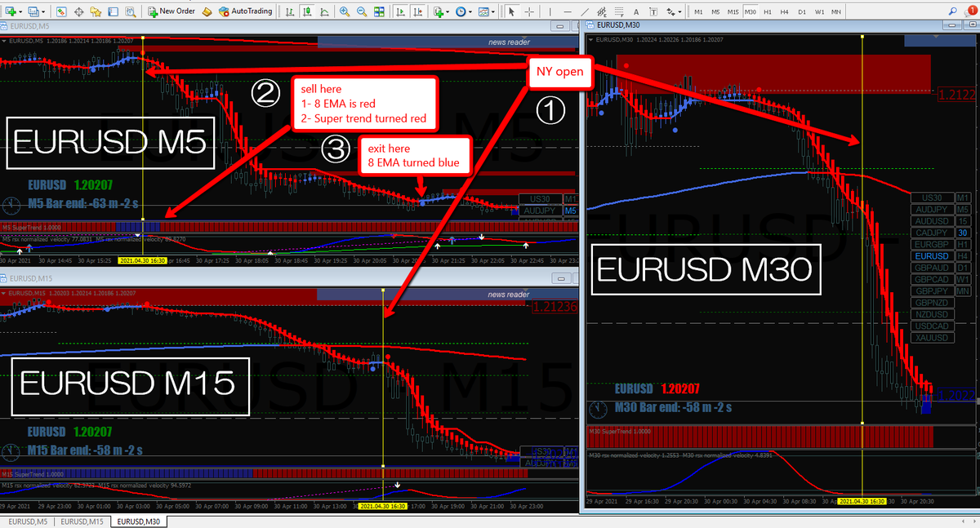Screen dimensions: 980x528
Task: Switch to candlestick chart display
Action: (307, 11)
